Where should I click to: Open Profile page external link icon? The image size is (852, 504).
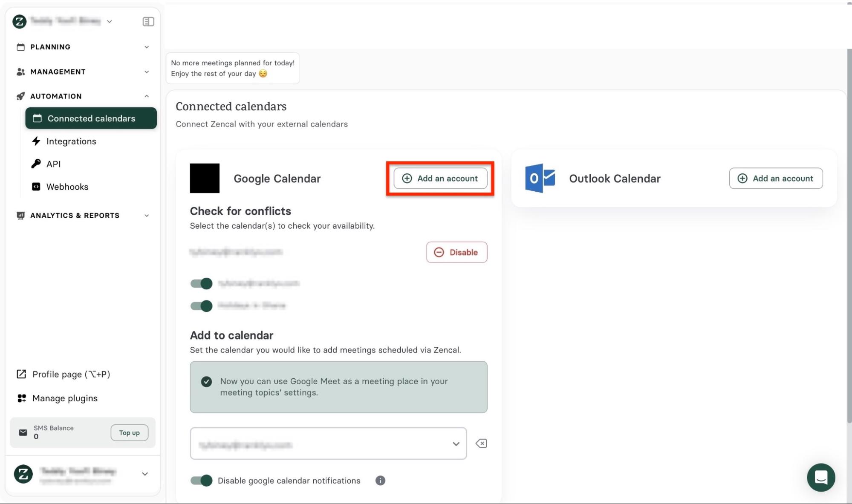coord(21,374)
